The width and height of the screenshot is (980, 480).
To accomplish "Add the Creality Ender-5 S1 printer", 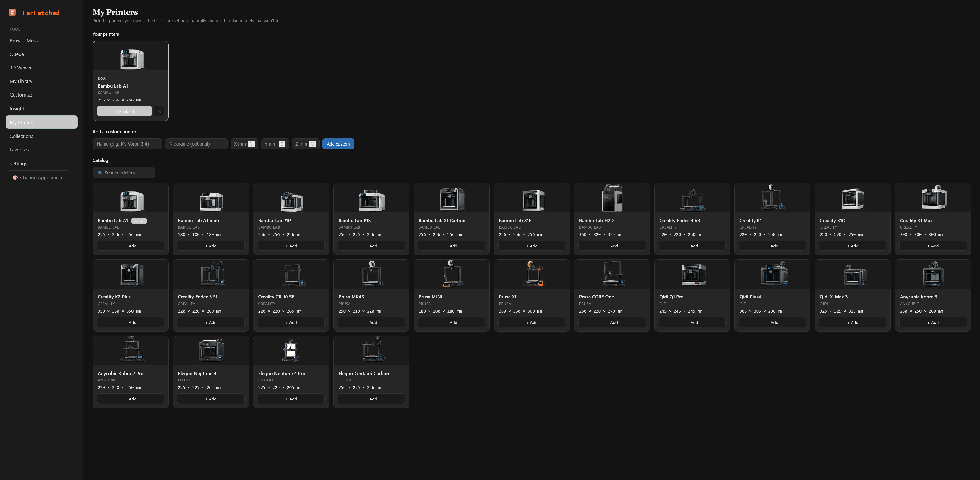I will coord(211,322).
